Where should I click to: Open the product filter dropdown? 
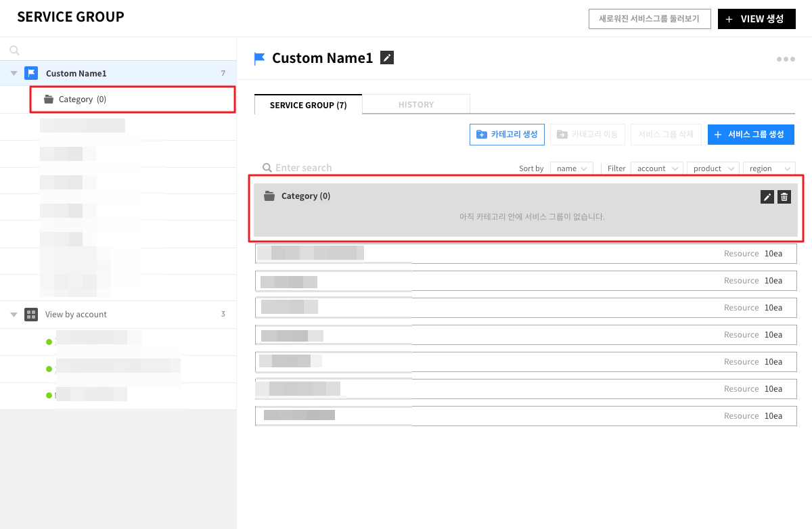click(x=713, y=168)
